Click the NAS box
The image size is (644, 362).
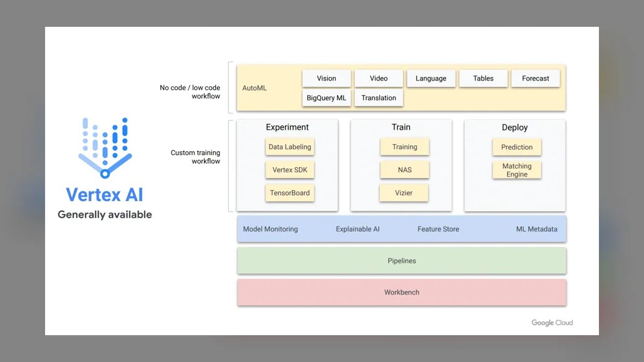point(405,170)
